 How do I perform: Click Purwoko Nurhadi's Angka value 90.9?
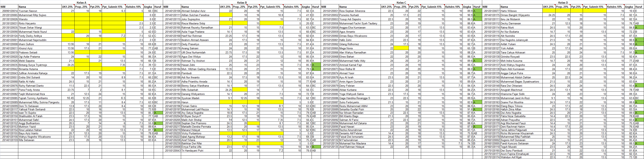pos(468,15)
